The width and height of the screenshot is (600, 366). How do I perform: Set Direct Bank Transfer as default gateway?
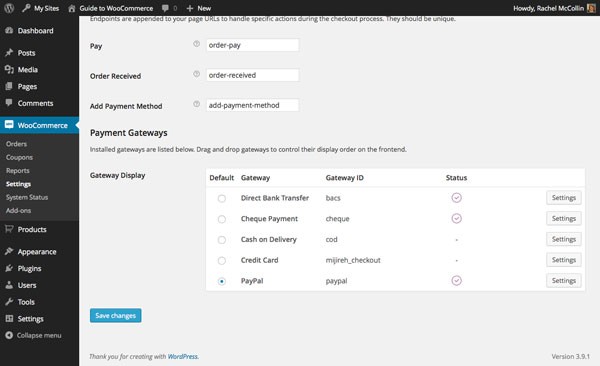point(222,198)
